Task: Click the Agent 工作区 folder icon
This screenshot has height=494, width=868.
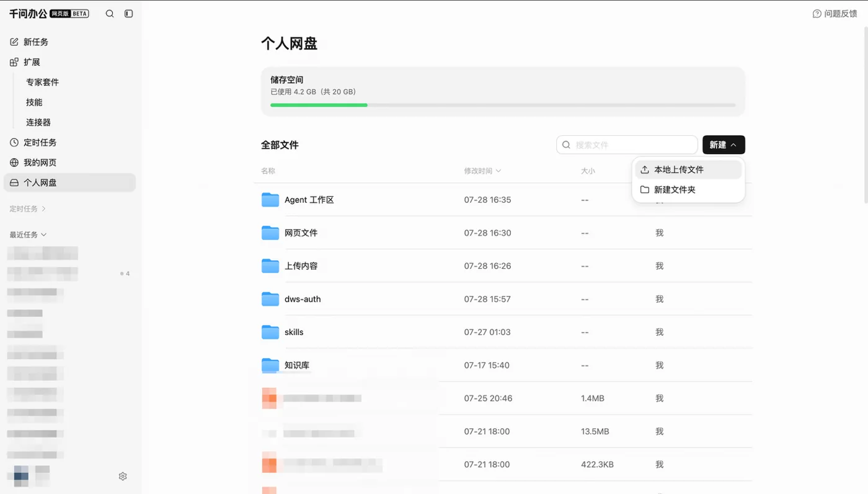Action: [270, 200]
